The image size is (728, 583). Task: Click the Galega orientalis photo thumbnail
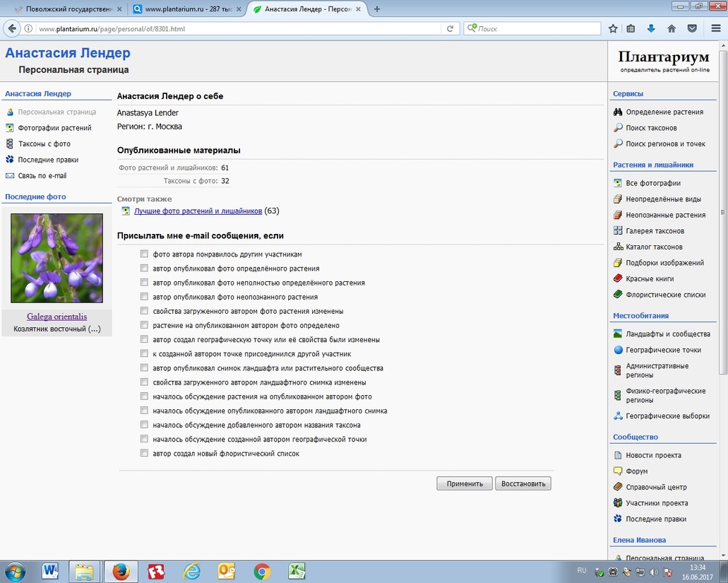coord(56,258)
